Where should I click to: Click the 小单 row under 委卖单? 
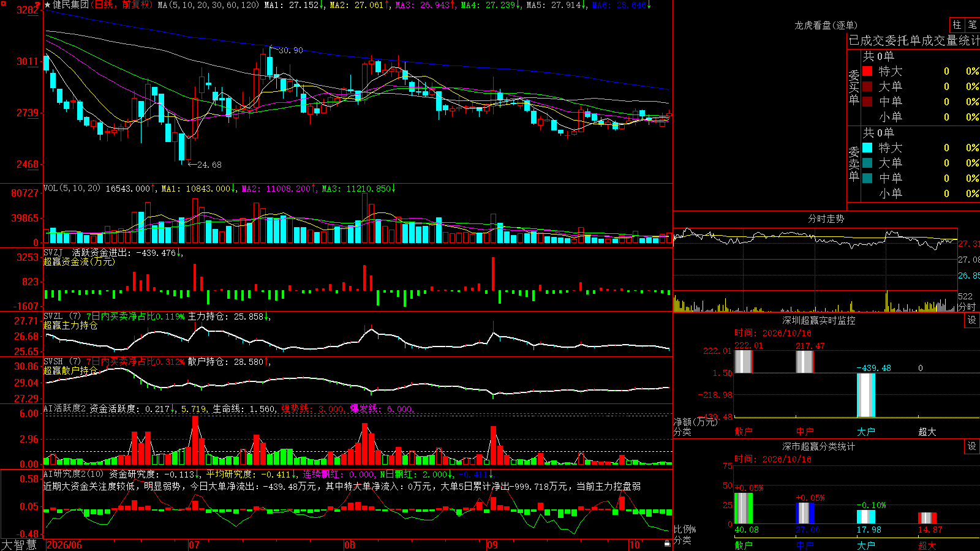919,193
